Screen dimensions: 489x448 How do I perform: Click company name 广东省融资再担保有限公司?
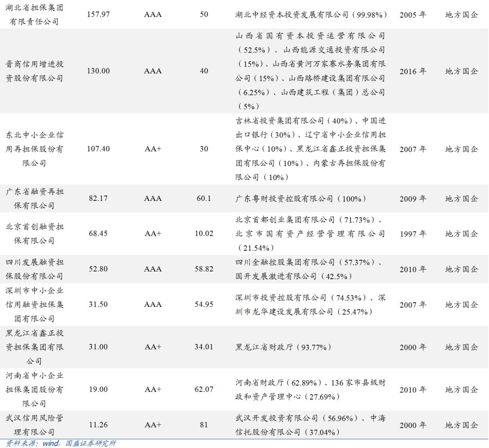34,199
